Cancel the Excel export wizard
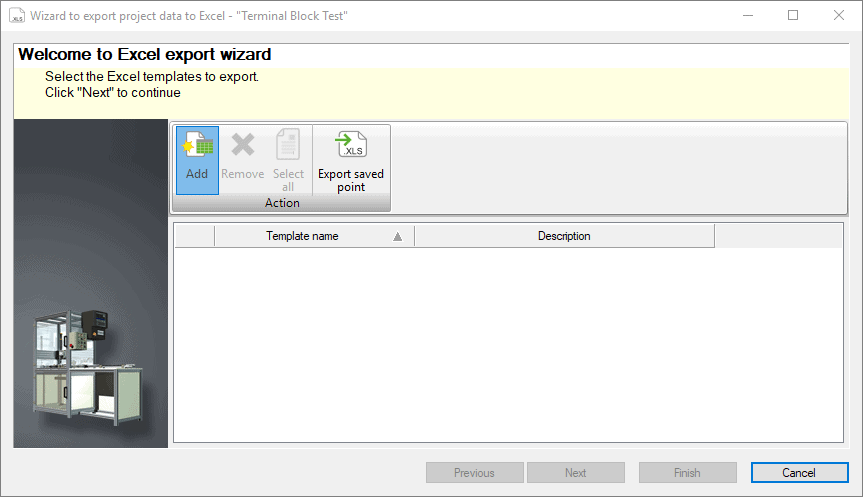 [799, 473]
